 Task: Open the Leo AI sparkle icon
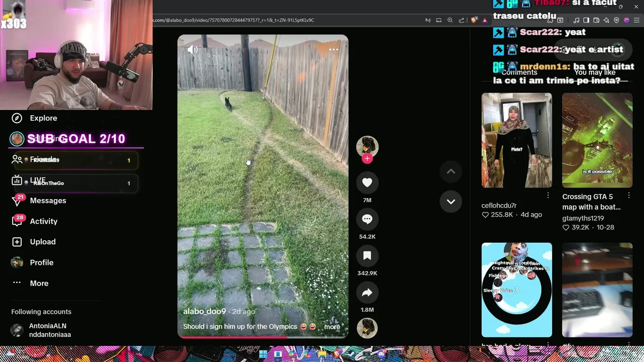coord(606,20)
